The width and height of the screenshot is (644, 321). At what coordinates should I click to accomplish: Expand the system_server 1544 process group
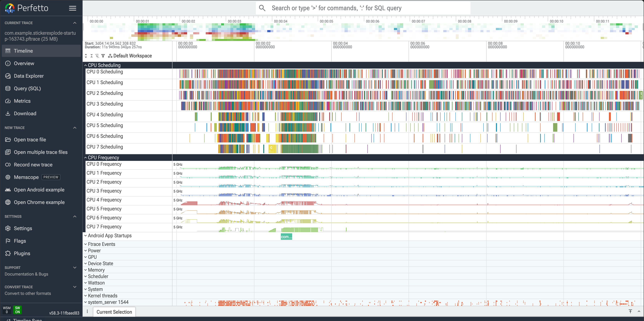(86, 302)
